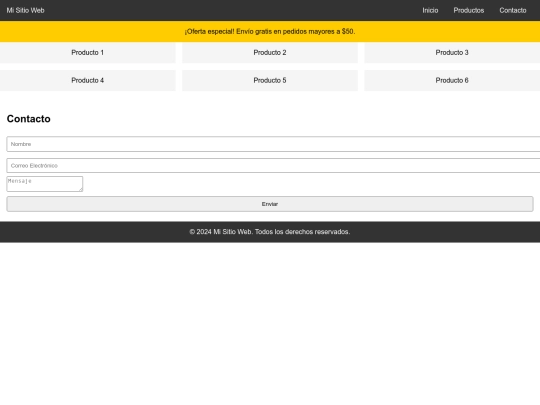
Task: Click the 2024 copyright footer text
Action: pos(270,232)
